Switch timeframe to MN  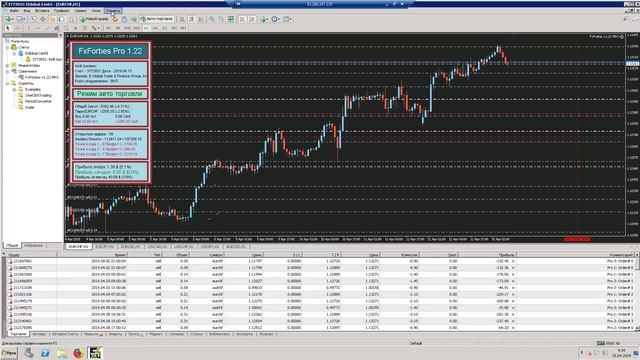coord(183,28)
